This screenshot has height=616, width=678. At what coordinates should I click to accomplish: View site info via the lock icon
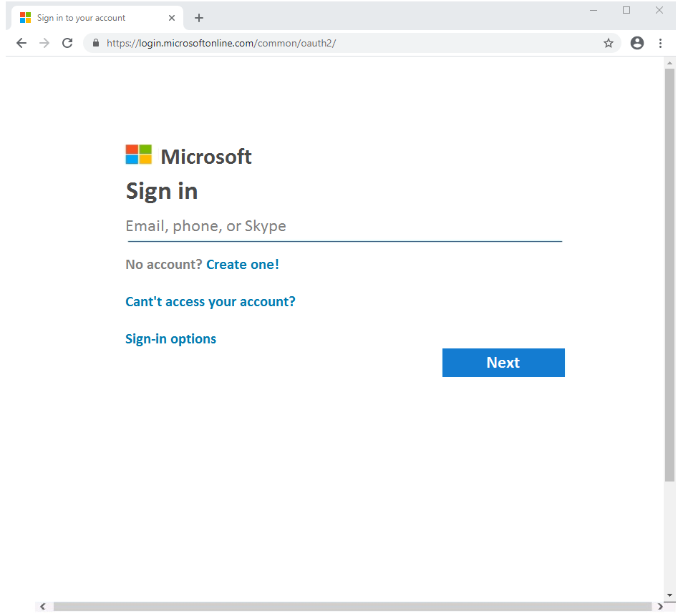point(95,43)
